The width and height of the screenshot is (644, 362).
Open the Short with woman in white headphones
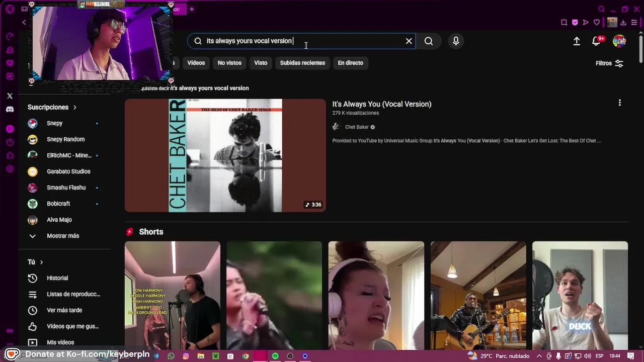click(376, 296)
